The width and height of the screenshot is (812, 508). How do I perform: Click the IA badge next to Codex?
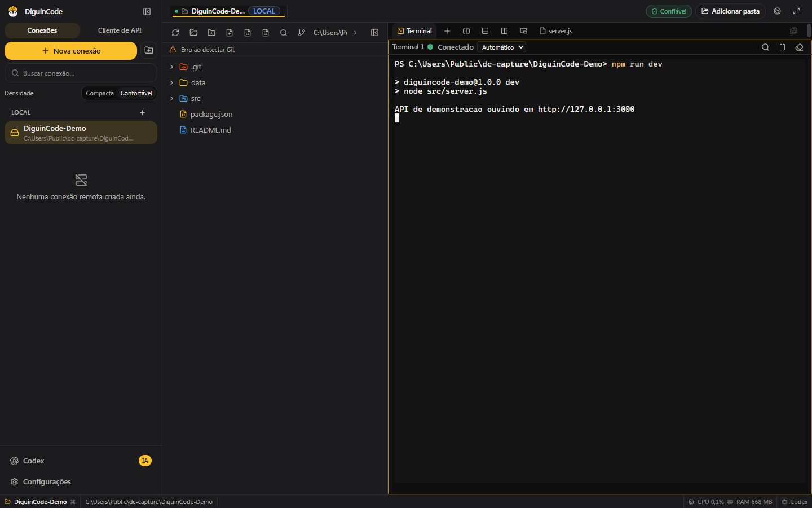[x=145, y=461]
